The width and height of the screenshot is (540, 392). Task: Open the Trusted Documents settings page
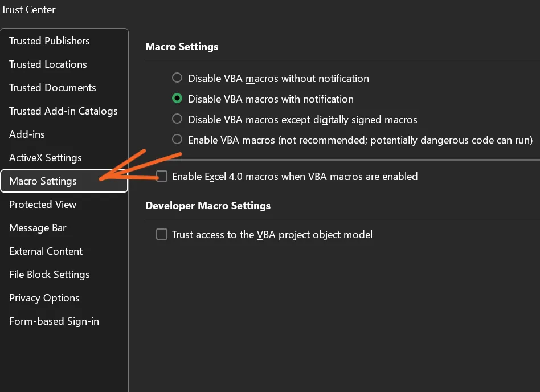pos(52,88)
